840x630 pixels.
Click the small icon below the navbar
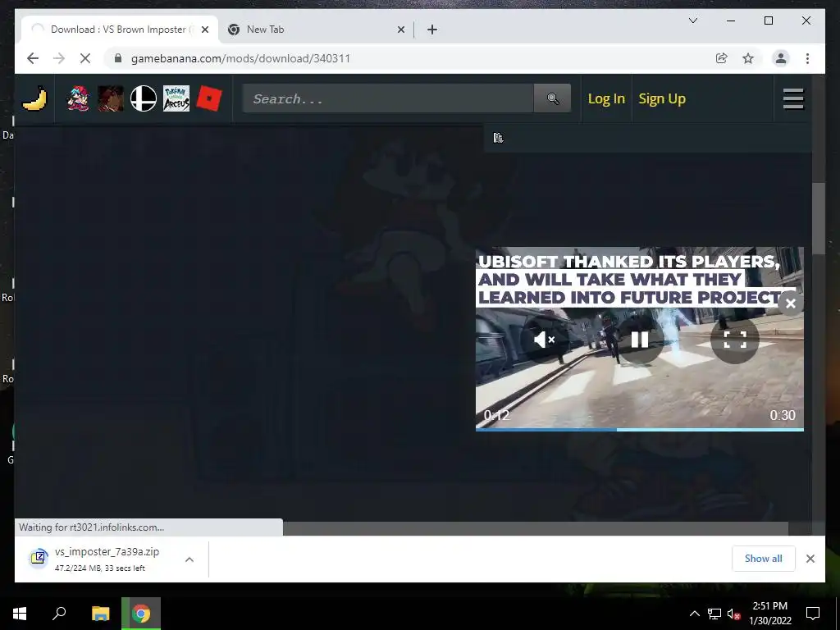[498, 138]
